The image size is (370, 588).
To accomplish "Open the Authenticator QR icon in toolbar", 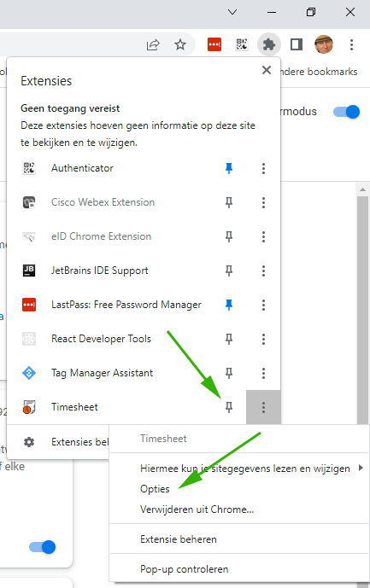I will click(242, 44).
